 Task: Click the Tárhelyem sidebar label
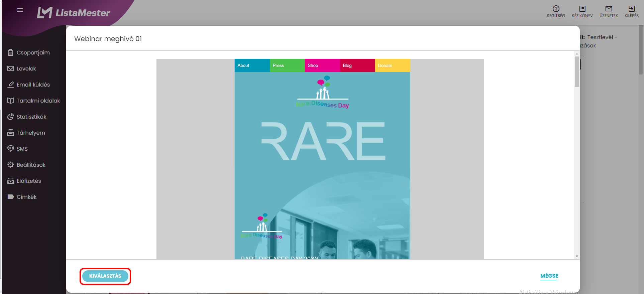click(31, 133)
